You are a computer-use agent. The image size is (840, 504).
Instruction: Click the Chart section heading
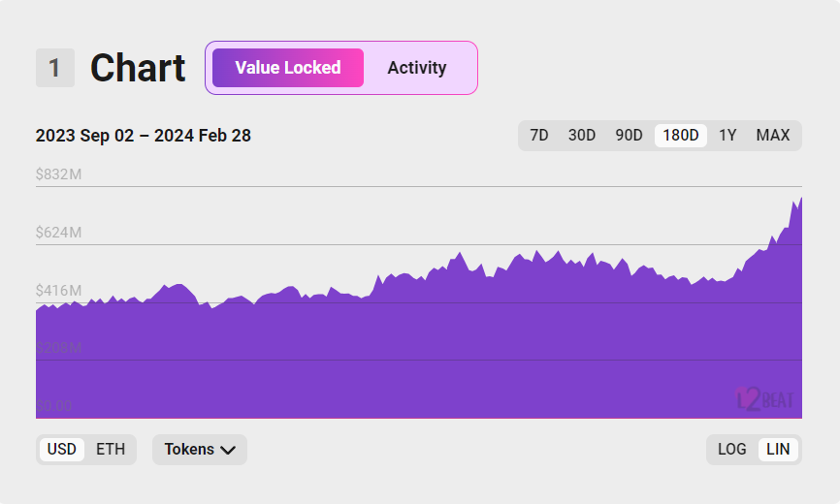point(138,68)
